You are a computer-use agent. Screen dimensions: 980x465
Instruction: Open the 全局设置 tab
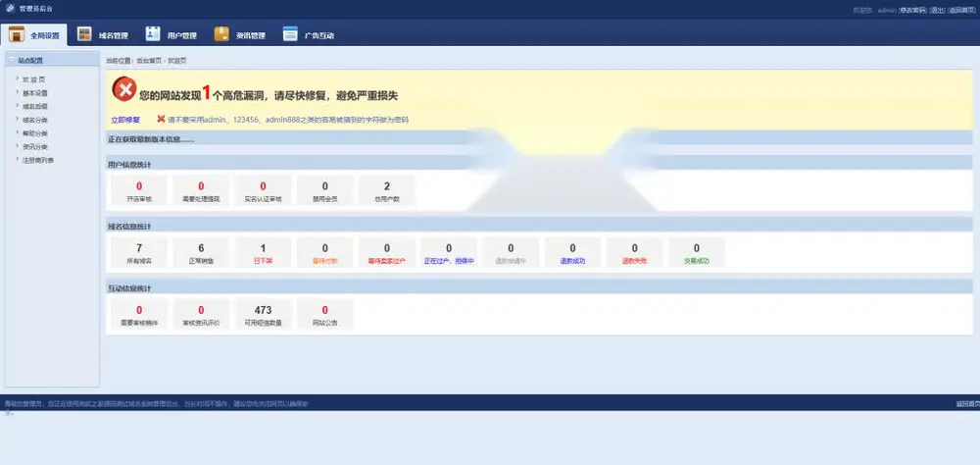coord(33,35)
